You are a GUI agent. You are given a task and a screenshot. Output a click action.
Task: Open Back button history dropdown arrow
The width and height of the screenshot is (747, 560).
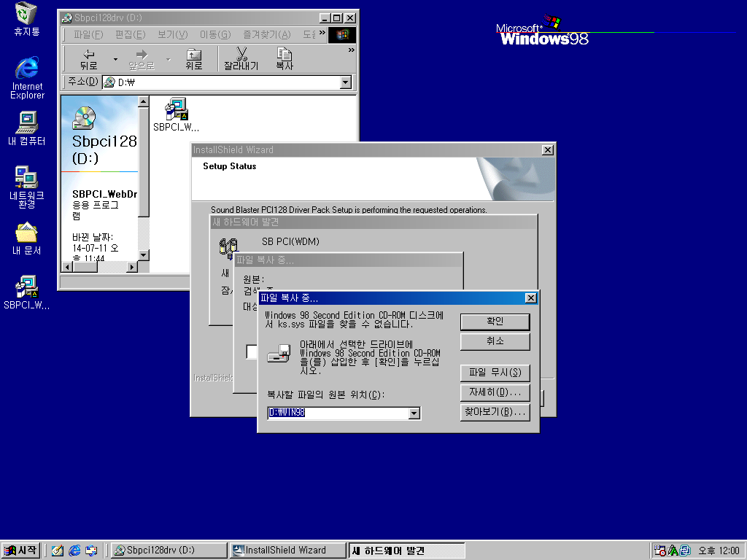pos(115,60)
